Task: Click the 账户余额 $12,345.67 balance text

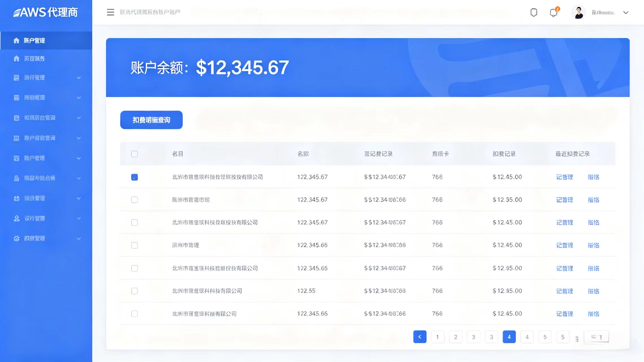Action: [210, 68]
